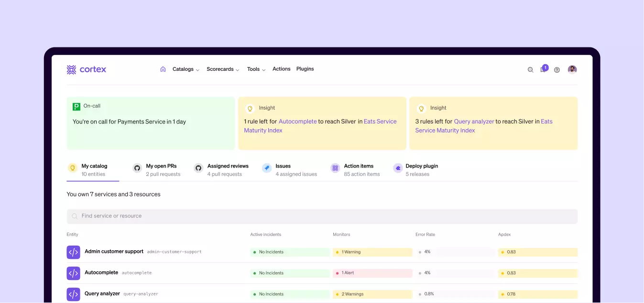This screenshot has height=303, width=644.
Task: Open the Plugins menu item
Action: pyautogui.click(x=305, y=69)
